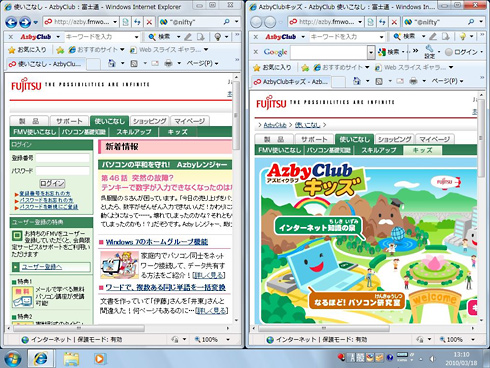The image size is (490, 368).
Task: Open ワードで複数ある同じ単語を一括変換 link
Action: (165, 287)
